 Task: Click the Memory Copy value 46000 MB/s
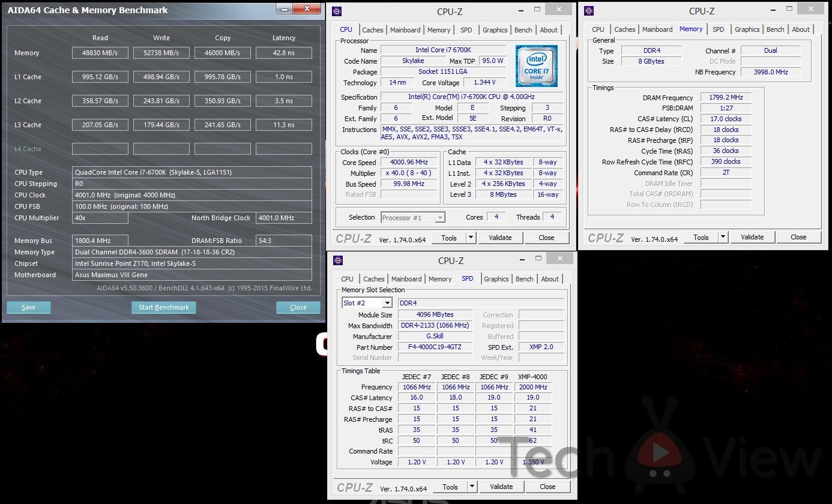[223, 53]
